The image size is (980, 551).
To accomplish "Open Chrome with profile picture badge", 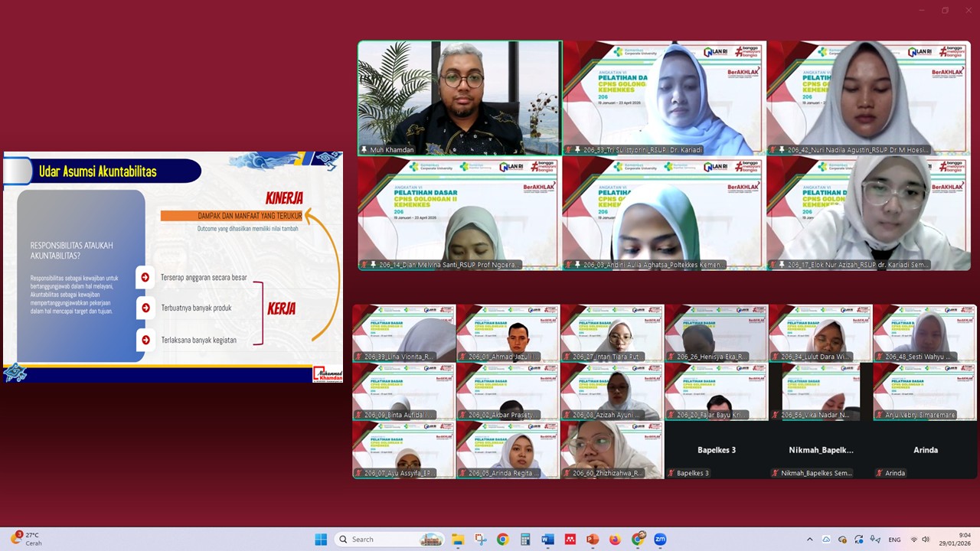I will point(638,540).
